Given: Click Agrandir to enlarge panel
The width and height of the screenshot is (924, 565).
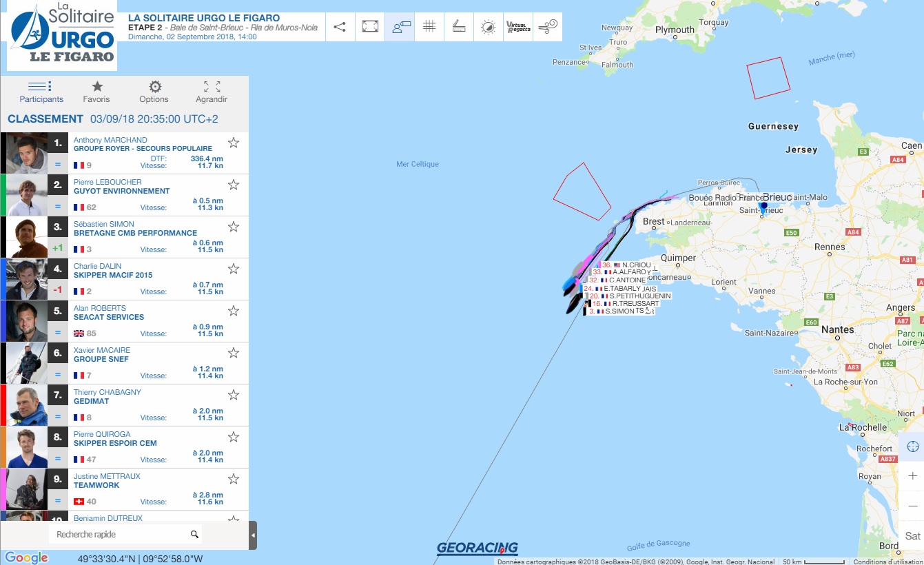Looking at the screenshot, I should [x=212, y=92].
